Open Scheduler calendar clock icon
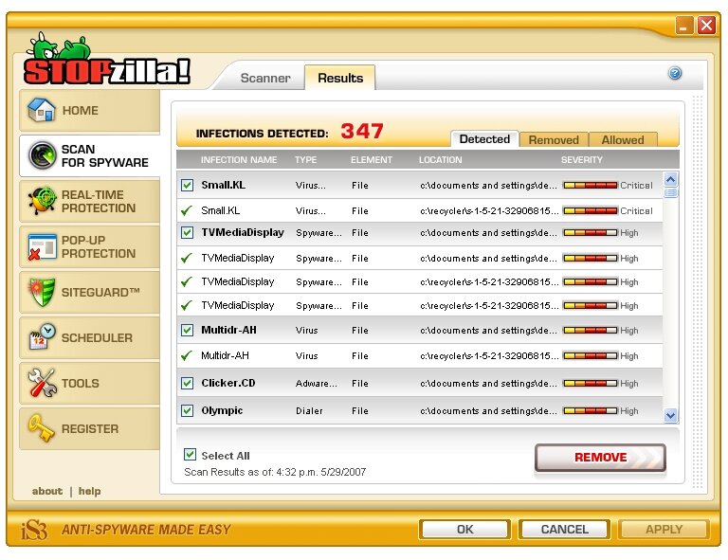The image size is (728, 560). [x=42, y=336]
